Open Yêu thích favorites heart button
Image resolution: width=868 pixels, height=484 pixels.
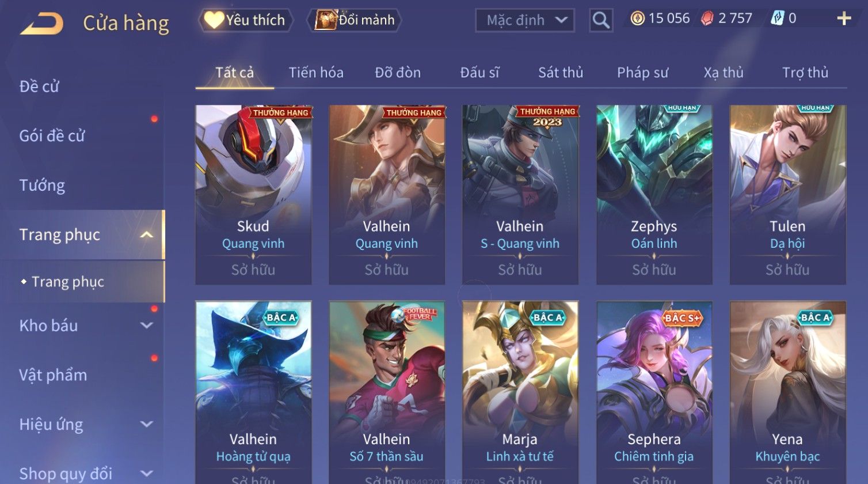click(246, 20)
